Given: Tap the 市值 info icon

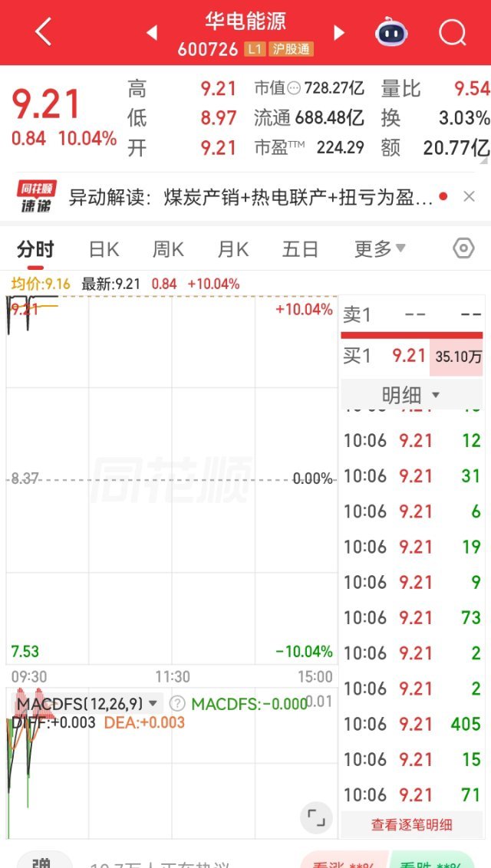Looking at the screenshot, I should pyautogui.click(x=294, y=88).
